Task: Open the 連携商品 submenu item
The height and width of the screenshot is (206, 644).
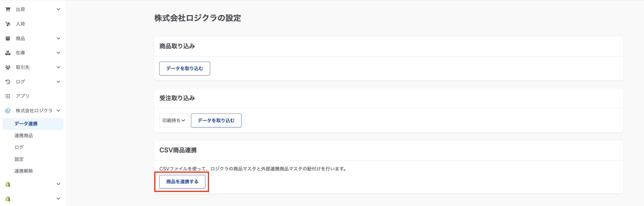Action: (x=24, y=136)
